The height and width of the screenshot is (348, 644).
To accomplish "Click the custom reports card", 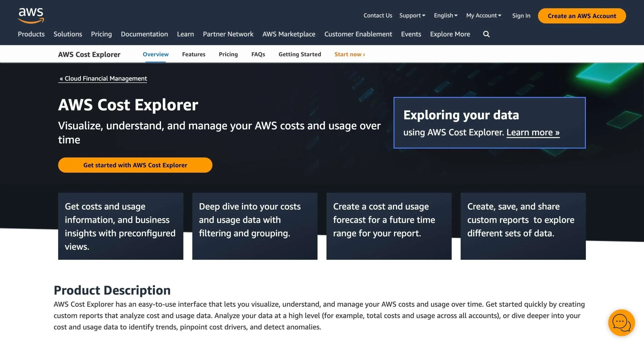I will (523, 226).
